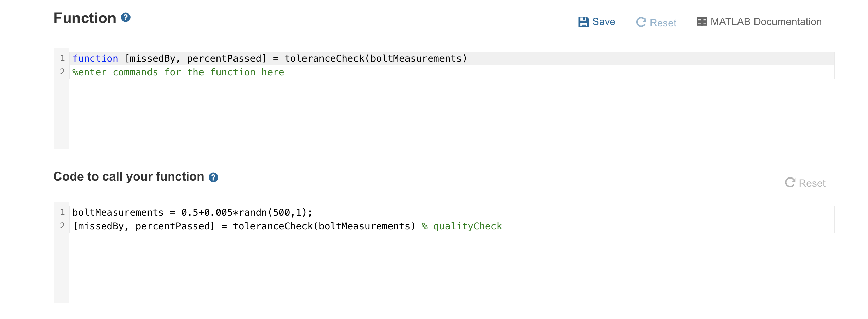This screenshot has width=868, height=319.
Task: Click the boltMeasurements assignment line
Action: [192, 212]
